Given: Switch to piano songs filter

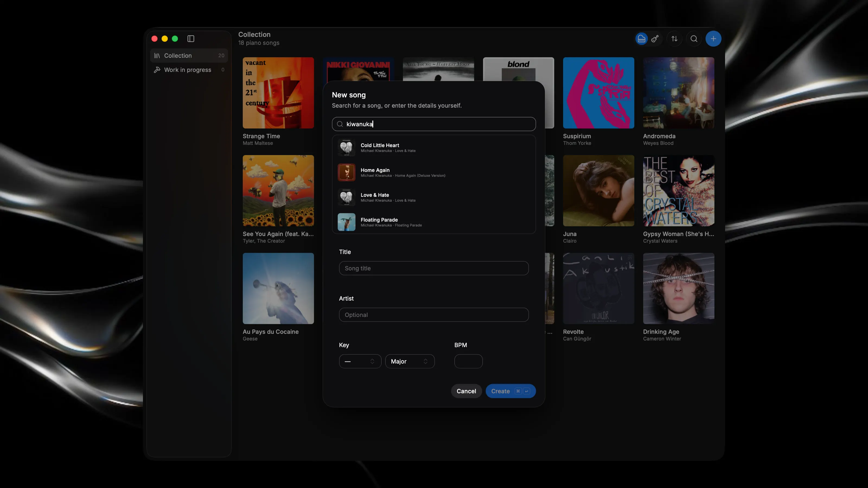Looking at the screenshot, I should click(x=641, y=39).
